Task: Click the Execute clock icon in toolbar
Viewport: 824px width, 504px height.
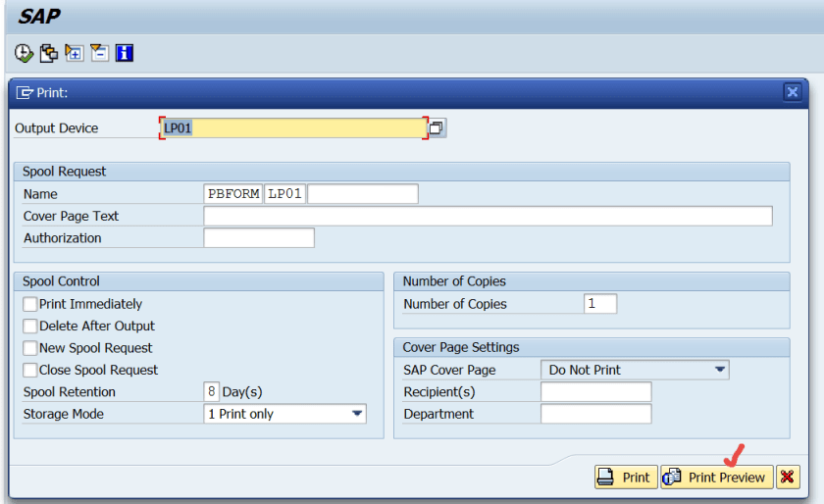Action: [x=24, y=53]
